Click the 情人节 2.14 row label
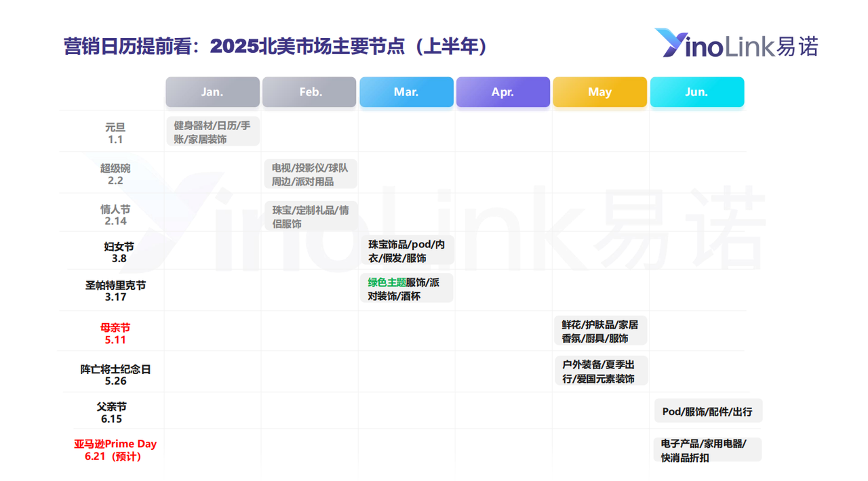Image resolution: width=868 pixels, height=481 pixels. [115, 215]
